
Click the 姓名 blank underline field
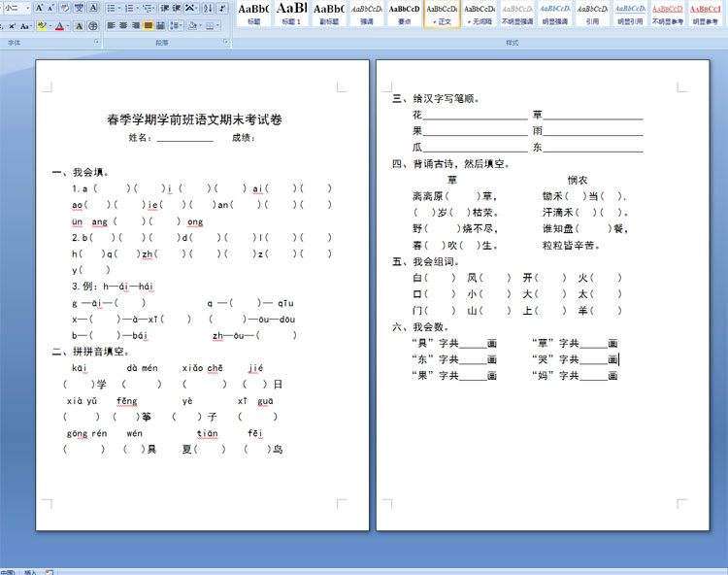[184, 139]
